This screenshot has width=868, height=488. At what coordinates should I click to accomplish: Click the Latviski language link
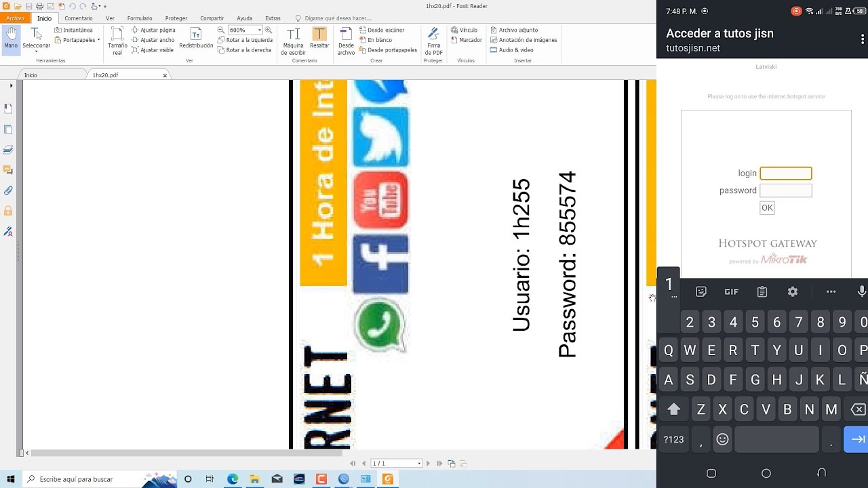pos(766,67)
